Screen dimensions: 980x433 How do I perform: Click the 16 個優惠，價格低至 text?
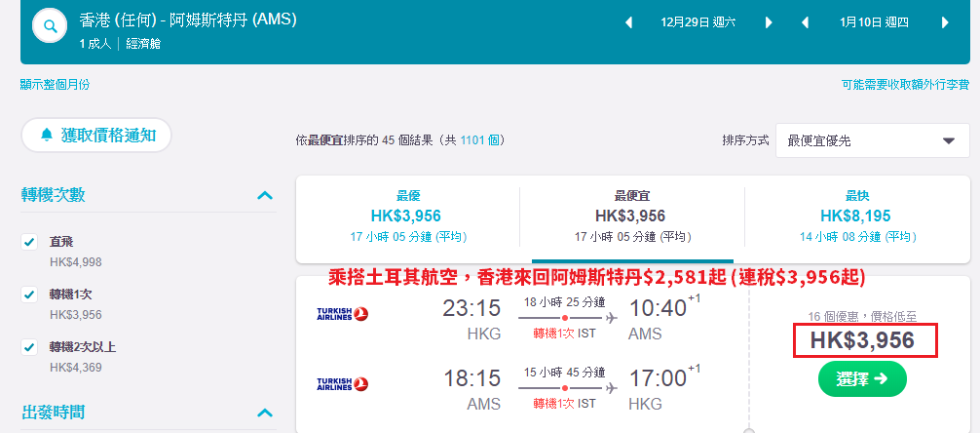862,317
